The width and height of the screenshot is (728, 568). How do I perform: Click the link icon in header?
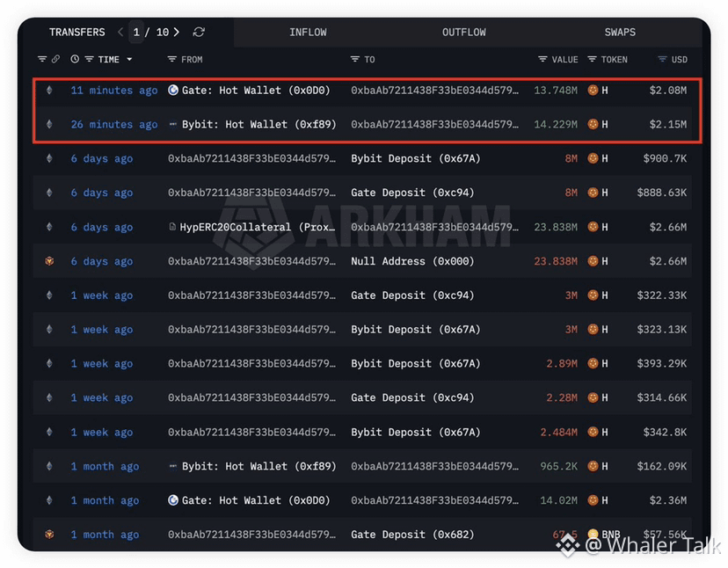[x=55, y=59]
